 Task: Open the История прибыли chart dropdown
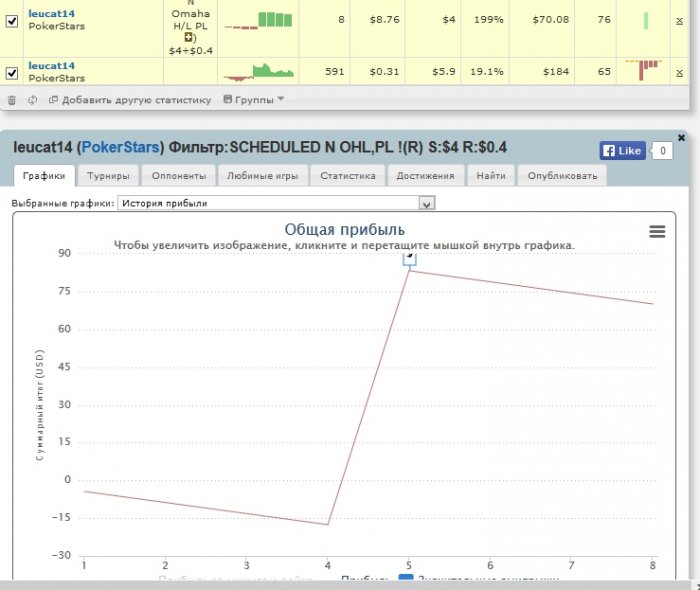(276, 203)
